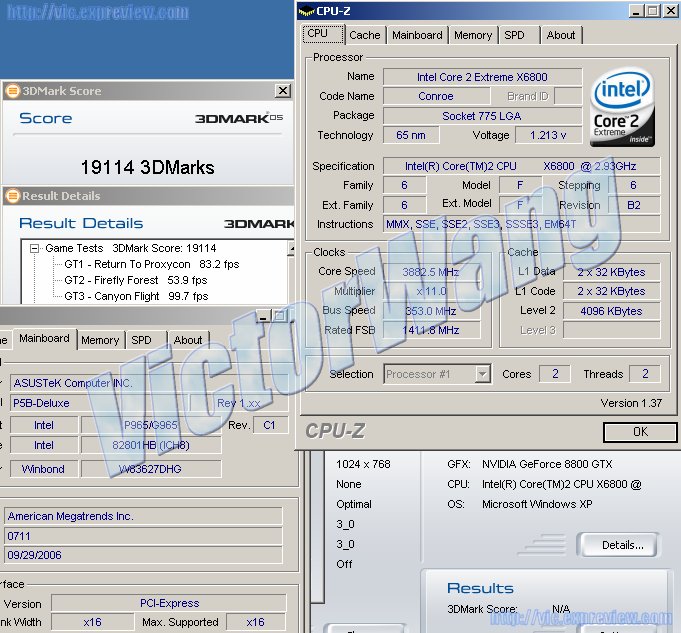Collapse the Game Tests tree node
The image size is (681, 633).
pos(34,248)
